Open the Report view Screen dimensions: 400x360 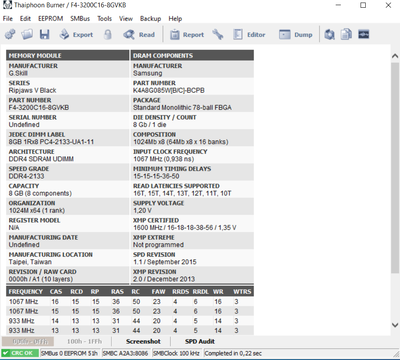[x=187, y=34]
